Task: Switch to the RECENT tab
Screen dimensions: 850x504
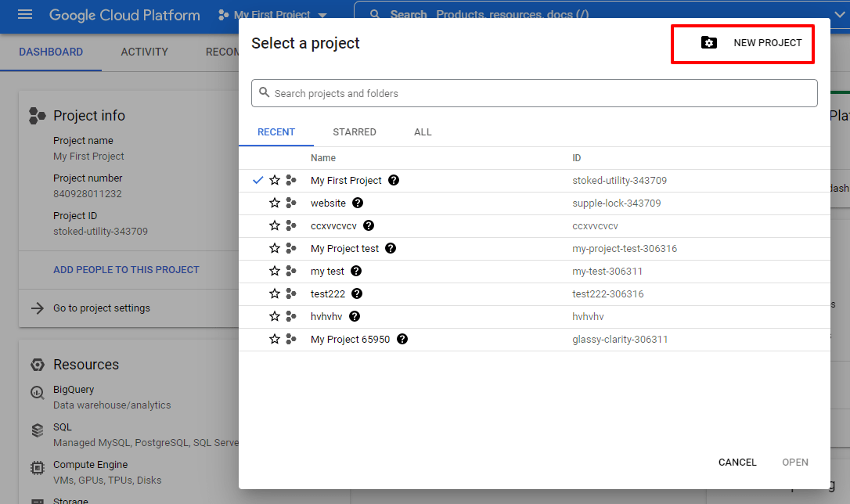Action: 276,132
